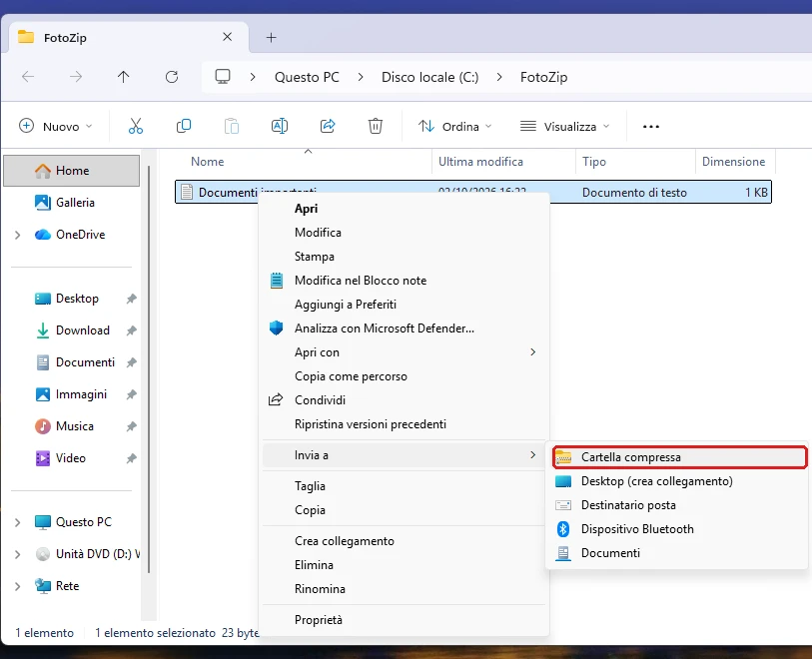The height and width of the screenshot is (659, 812).
Task: Click the pin icon next to Download
Action: (132, 330)
